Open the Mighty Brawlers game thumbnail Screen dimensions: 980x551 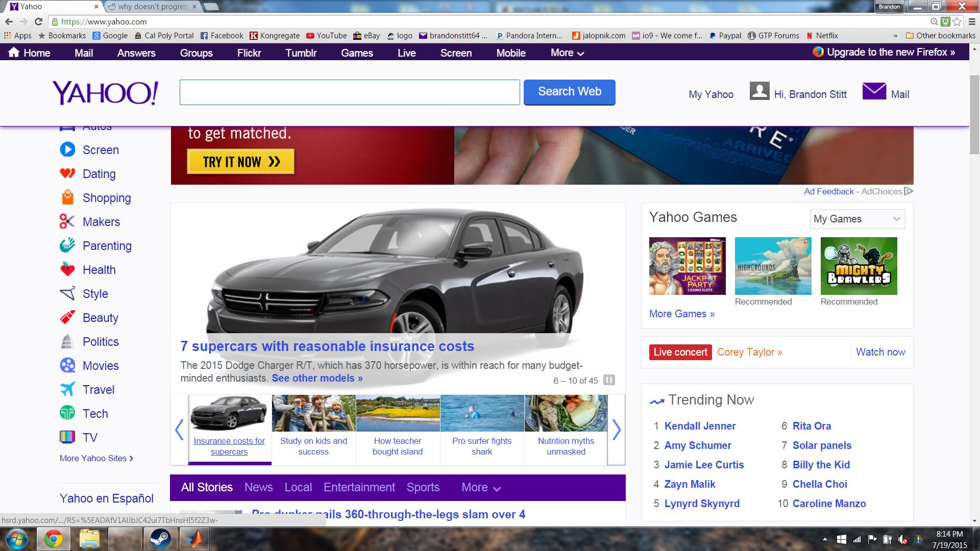pyautogui.click(x=859, y=266)
